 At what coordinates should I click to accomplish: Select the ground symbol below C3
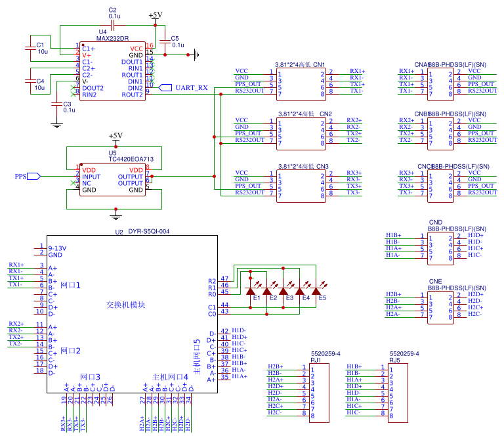[x=56, y=122]
